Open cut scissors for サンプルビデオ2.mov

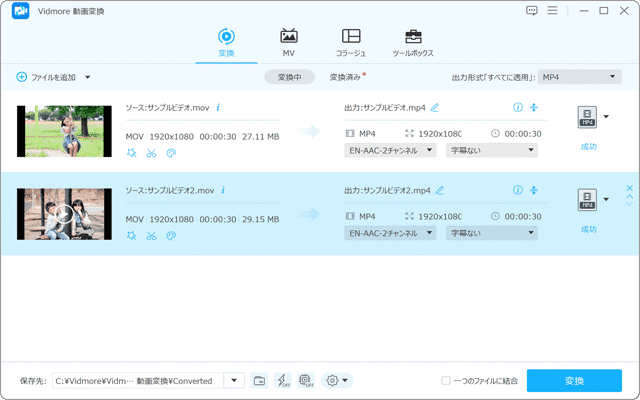151,236
